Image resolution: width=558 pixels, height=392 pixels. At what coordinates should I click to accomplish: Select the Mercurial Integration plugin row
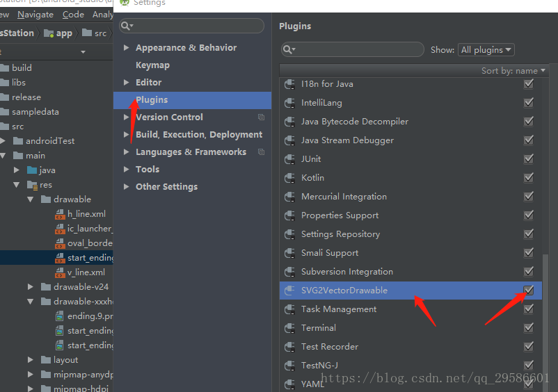coord(410,197)
